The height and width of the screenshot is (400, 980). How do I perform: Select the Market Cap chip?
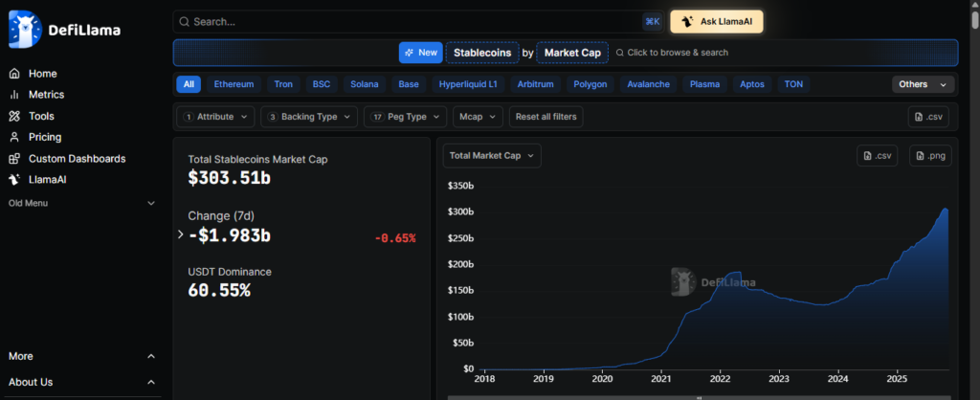(x=572, y=53)
